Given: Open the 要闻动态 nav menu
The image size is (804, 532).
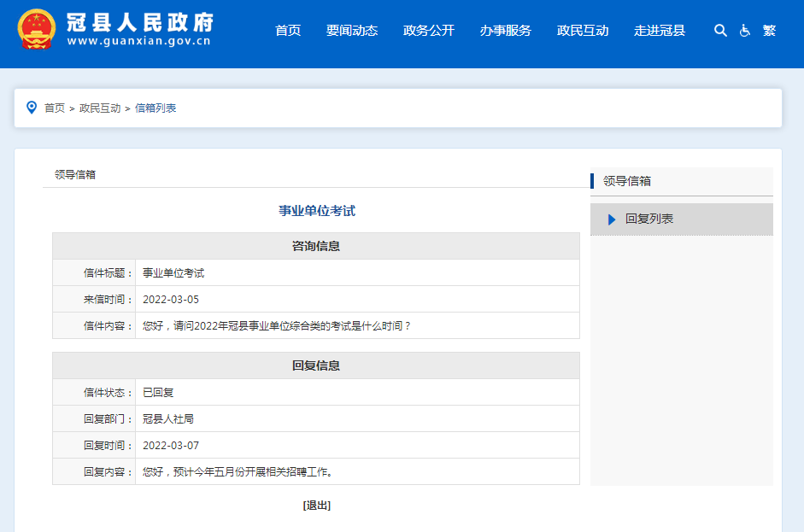Looking at the screenshot, I should (352, 31).
